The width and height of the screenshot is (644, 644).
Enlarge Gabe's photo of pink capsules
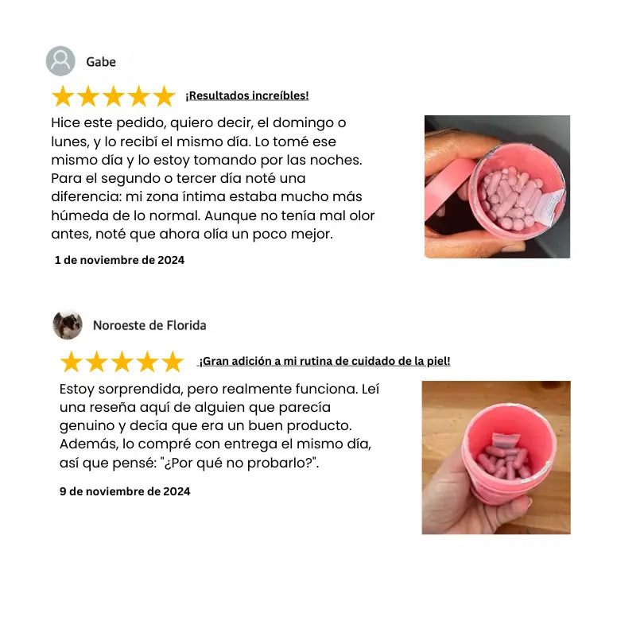click(x=498, y=187)
